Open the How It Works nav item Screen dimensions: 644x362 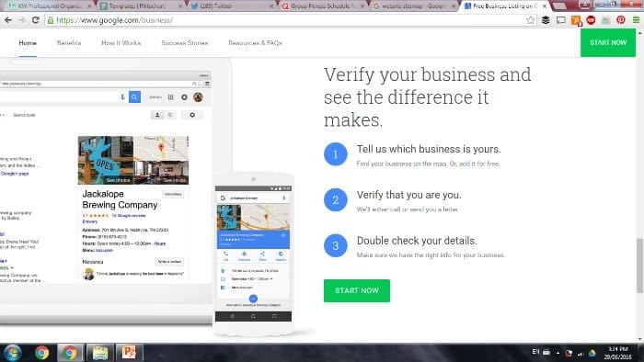[x=121, y=42]
